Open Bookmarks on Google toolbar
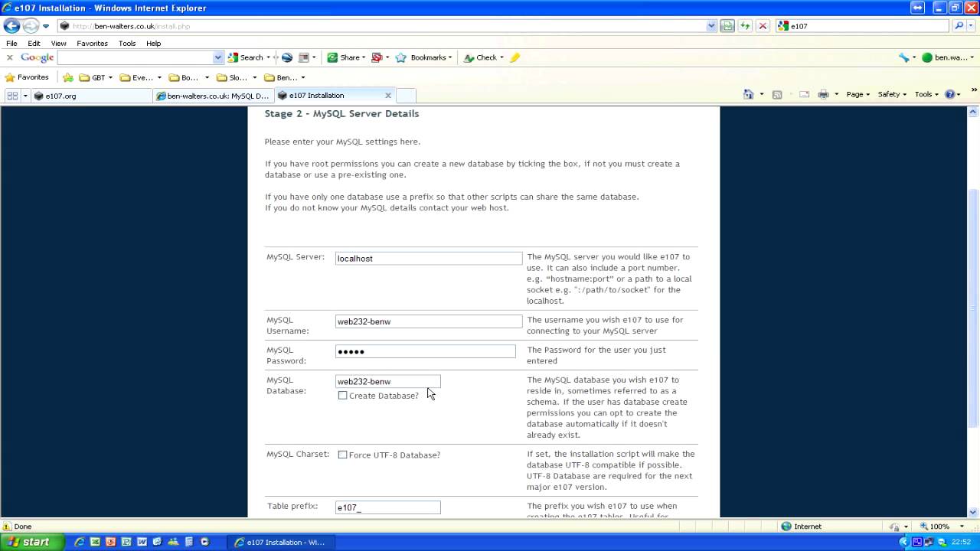The height and width of the screenshot is (551, 980). (423, 57)
